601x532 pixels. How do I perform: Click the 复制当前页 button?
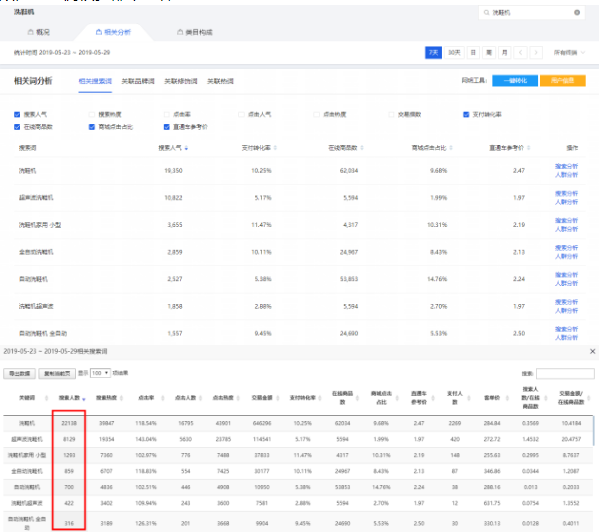[x=57, y=373]
